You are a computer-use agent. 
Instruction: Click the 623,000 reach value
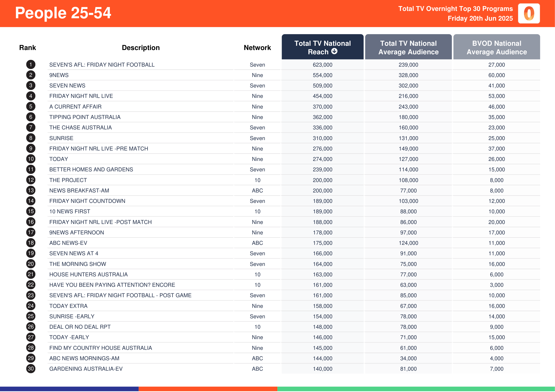(x=322, y=65)
